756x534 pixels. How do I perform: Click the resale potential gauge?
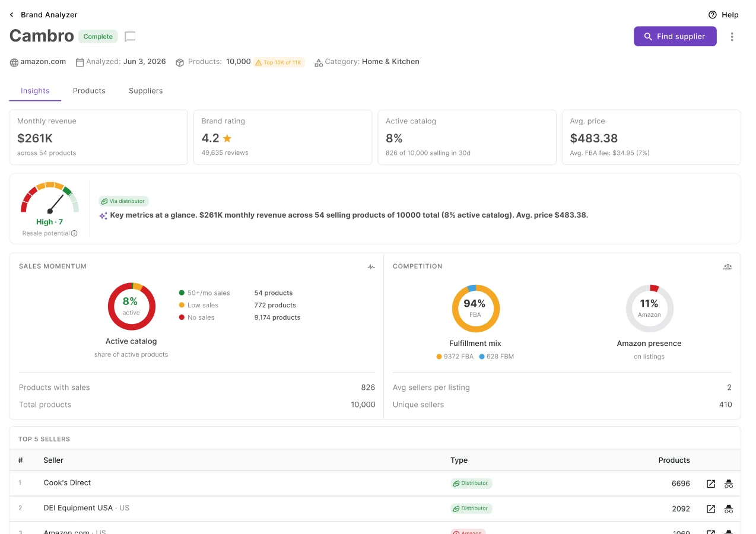pyautogui.click(x=50, y=198)
